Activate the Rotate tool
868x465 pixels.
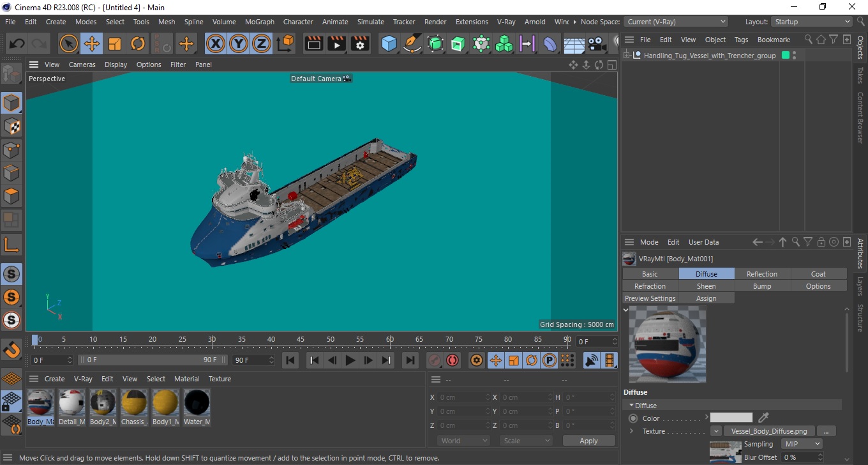138,44
